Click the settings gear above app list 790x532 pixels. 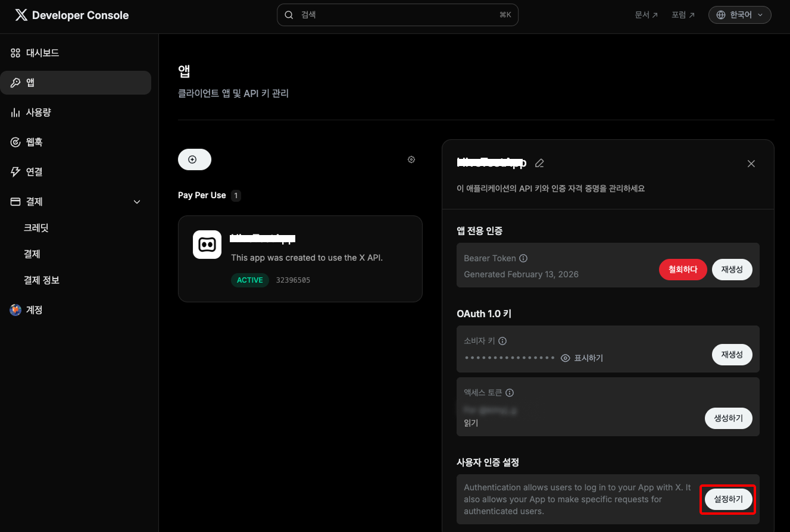click(411, 159)
